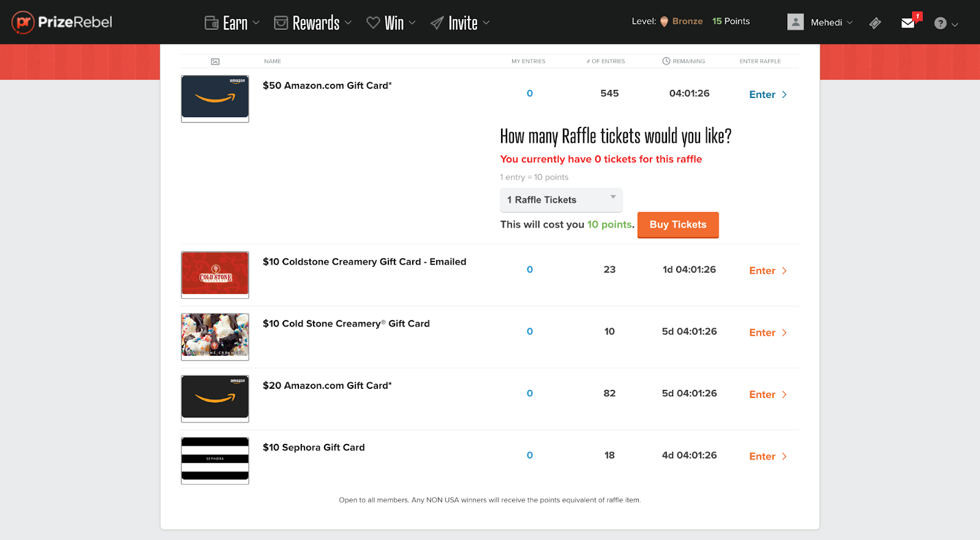This screenshot has height=540, width=980.
Task: Click the Win heart icon
Action: coord(373,23)
